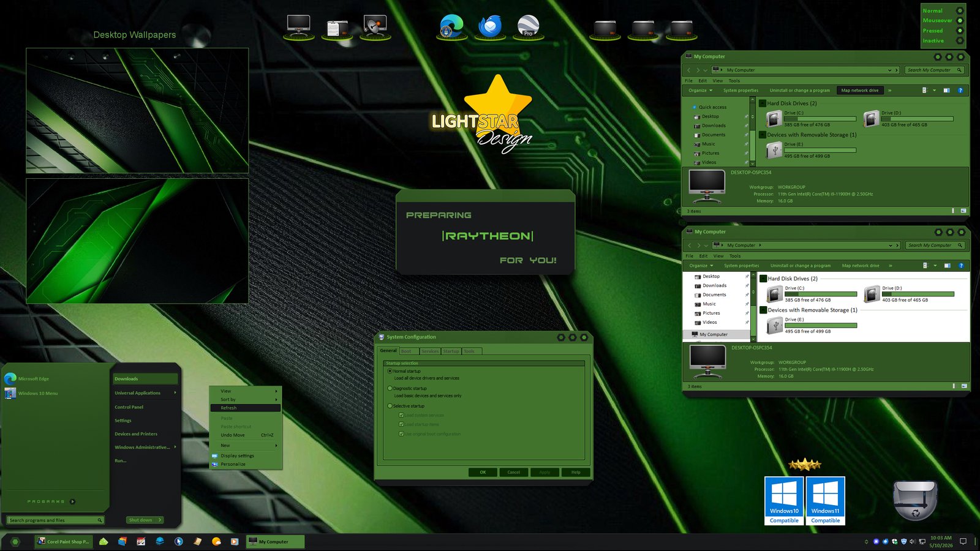Image resolution: width=980 pixels, height=551 pixels.
Task: Click the satellite dish network dock icon
Action: (375, 26)
